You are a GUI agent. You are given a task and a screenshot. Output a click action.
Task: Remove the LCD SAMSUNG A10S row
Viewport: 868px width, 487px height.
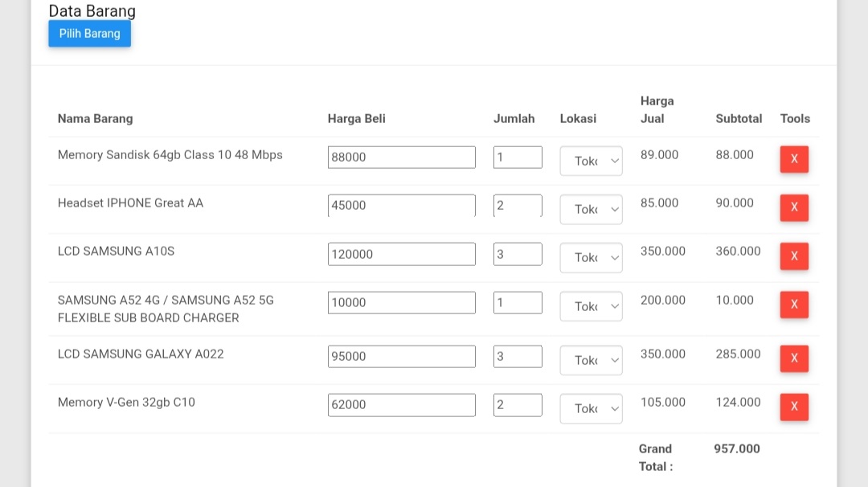coord(793,256)
